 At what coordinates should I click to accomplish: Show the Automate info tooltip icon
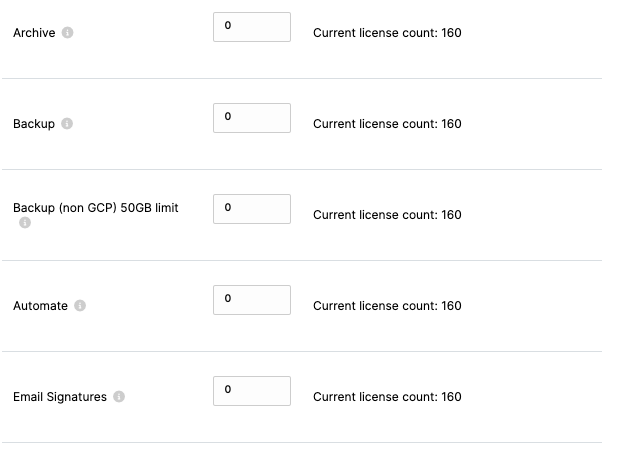pyautogui.click(x=80, y=305)
